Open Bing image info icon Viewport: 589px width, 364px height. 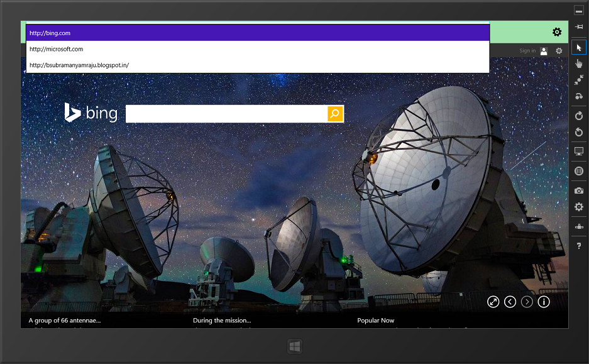tap(544, 302)
